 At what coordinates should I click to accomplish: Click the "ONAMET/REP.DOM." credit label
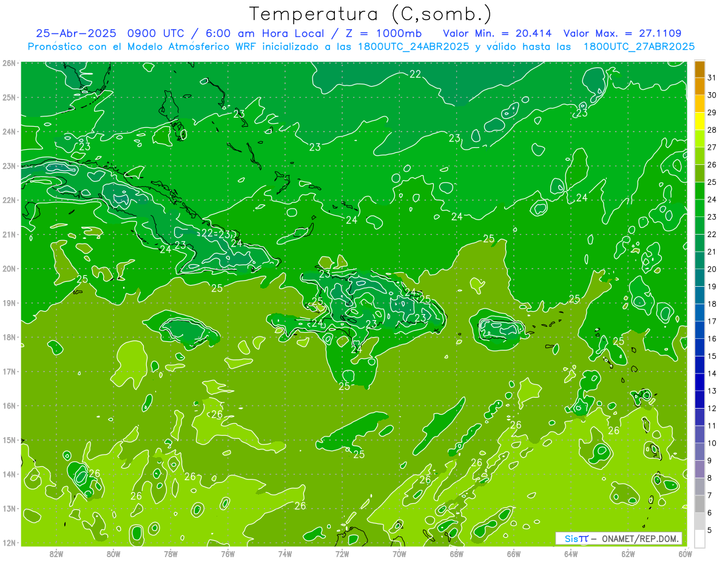coord(641,539)
